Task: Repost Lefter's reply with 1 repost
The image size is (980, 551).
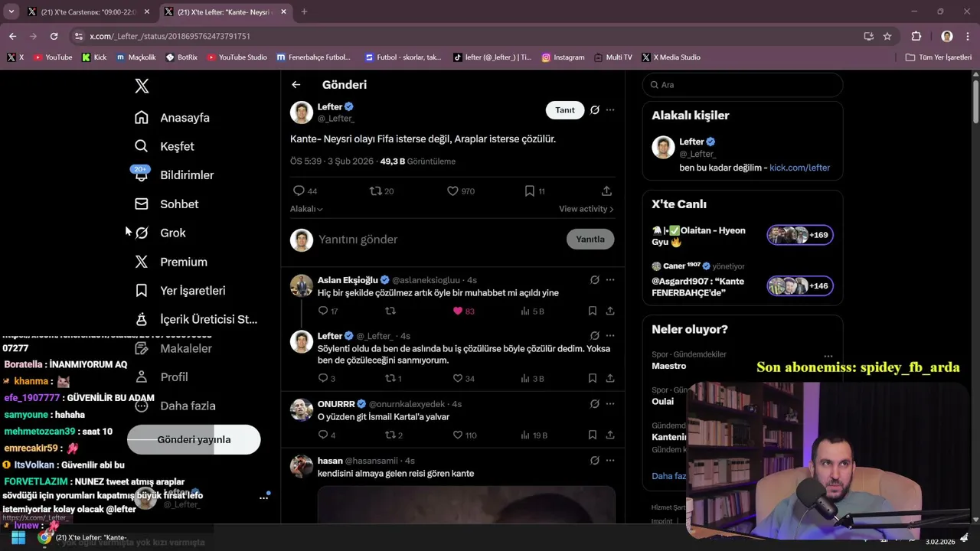Action: pyautogui.click(x=394, y=378)
